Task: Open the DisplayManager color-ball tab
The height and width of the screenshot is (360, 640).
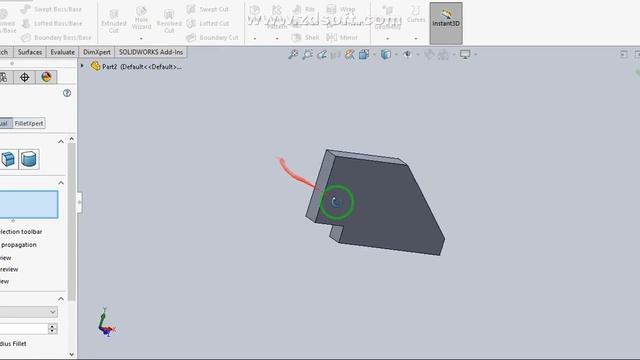Action: click(x=46, y=77)
